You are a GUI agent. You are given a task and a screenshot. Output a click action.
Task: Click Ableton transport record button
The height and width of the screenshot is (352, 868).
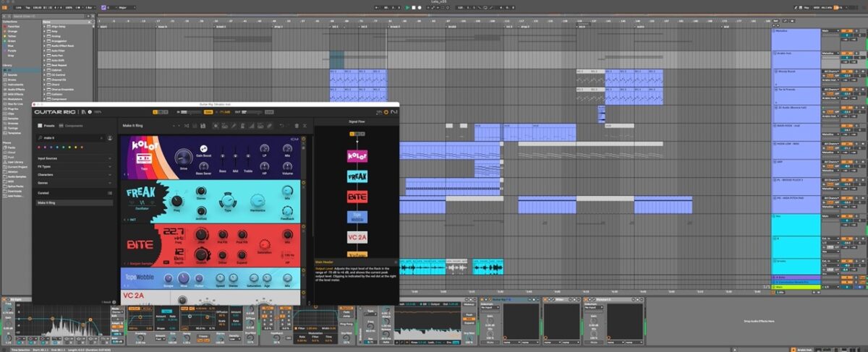click(420, 7)
